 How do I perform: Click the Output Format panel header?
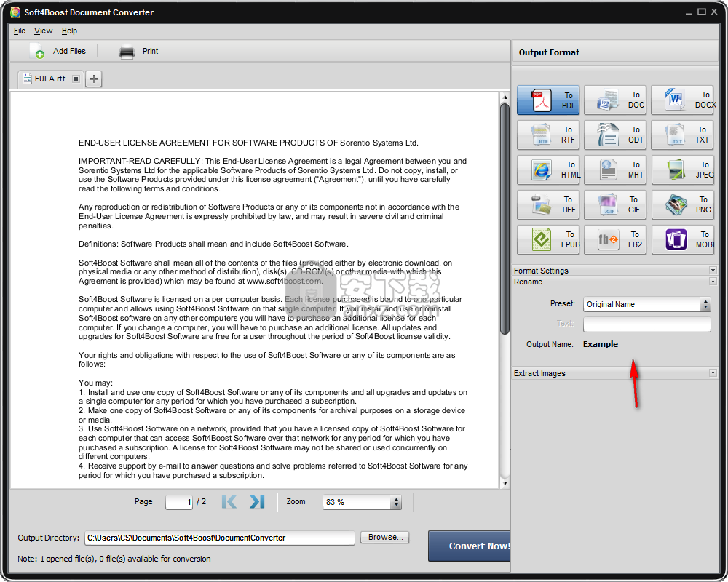pos(615,52)
